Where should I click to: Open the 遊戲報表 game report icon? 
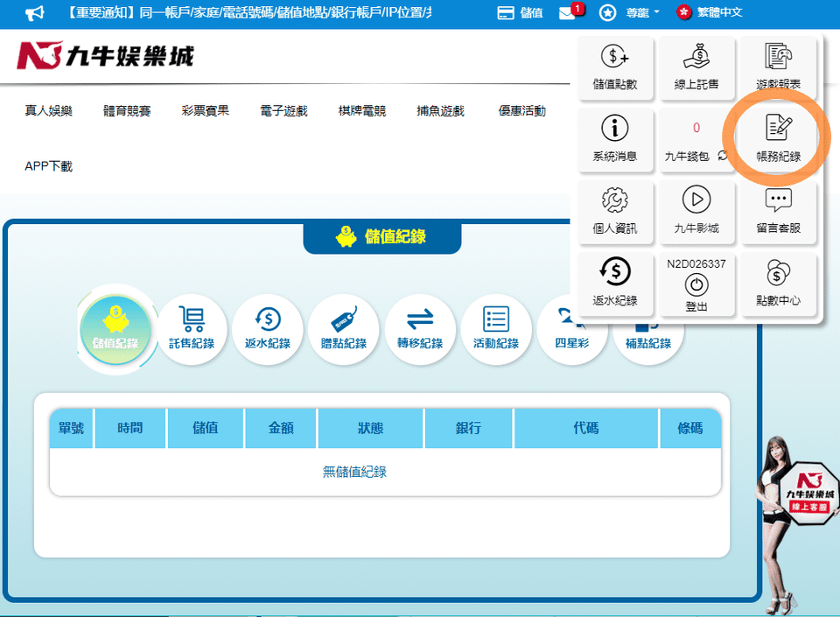click(778, 68)
